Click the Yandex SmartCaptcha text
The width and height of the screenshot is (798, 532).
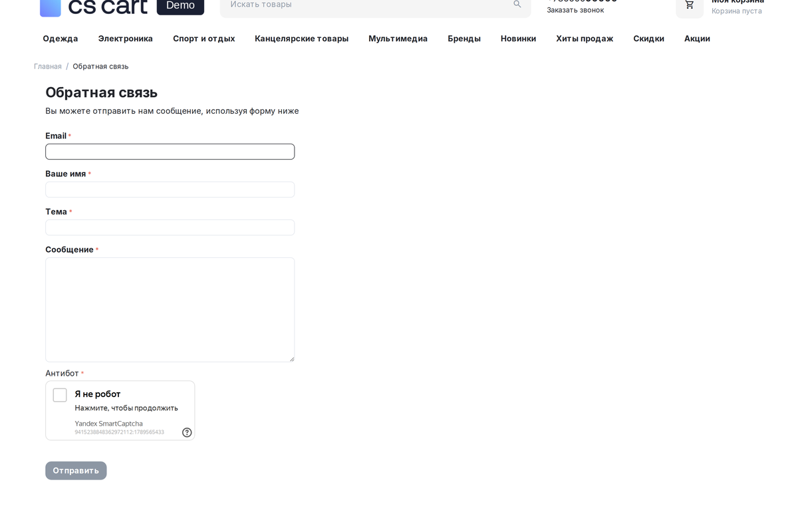coord(108,424)
